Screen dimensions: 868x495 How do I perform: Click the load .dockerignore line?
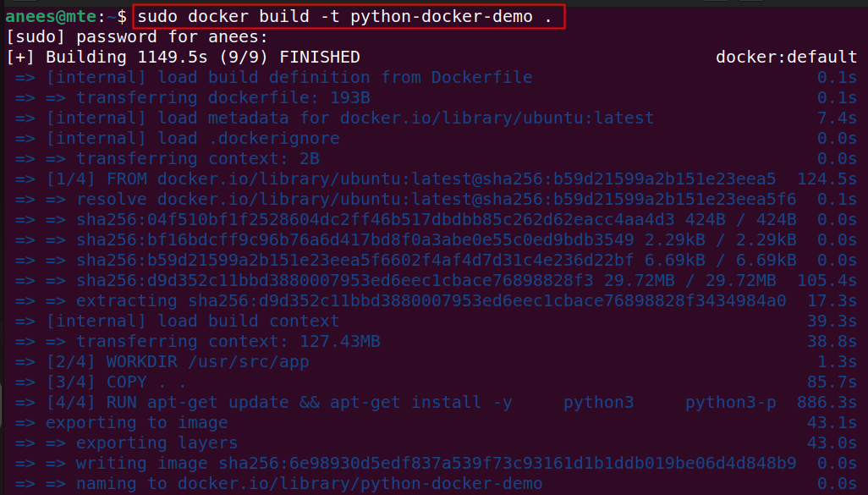pos(192,139)
